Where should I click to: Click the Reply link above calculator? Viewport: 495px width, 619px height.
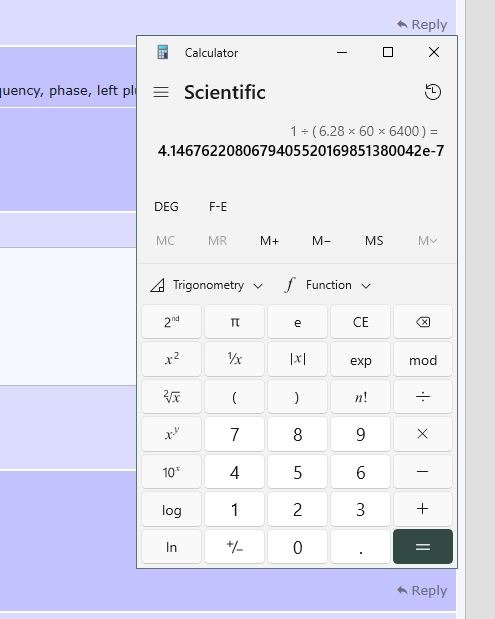[x=422, y=24]
